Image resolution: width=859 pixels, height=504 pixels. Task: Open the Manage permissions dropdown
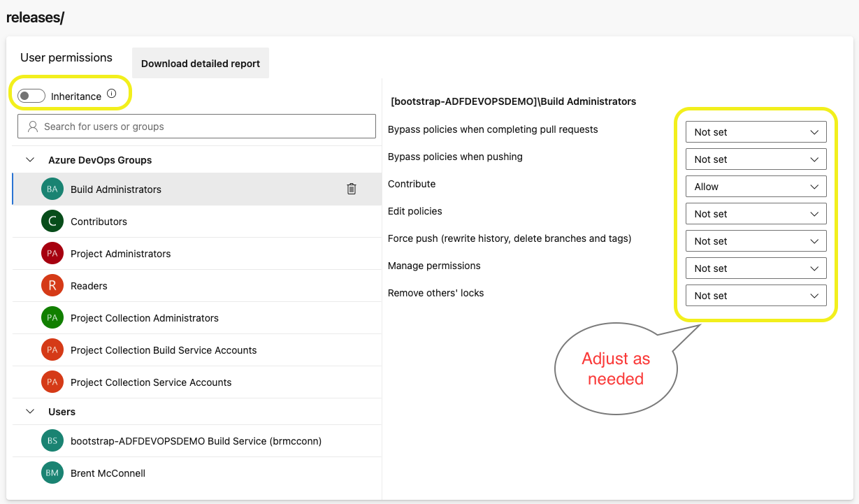(756, 268)
